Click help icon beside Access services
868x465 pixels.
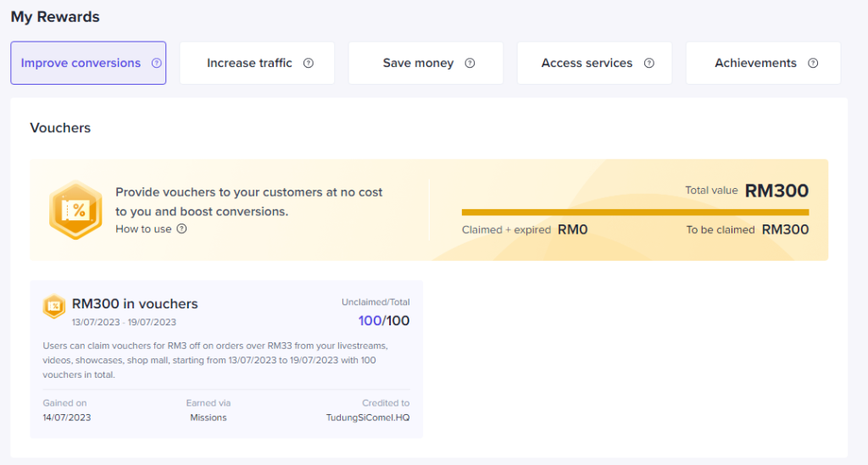(649, 63)
